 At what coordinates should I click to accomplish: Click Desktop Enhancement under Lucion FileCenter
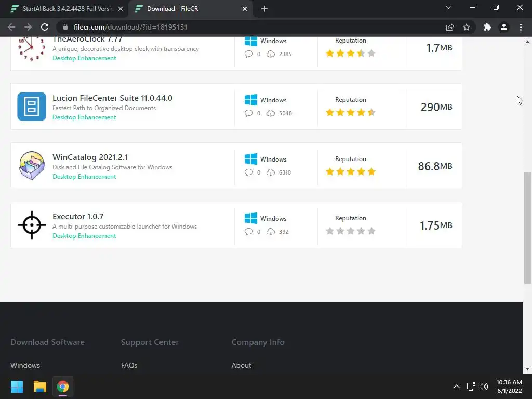pos(84,117)
